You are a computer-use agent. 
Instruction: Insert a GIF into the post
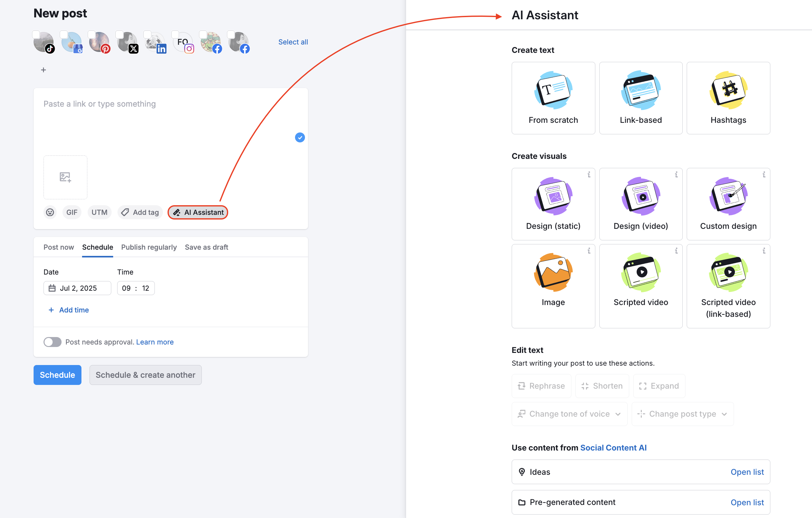pos(72,212)
